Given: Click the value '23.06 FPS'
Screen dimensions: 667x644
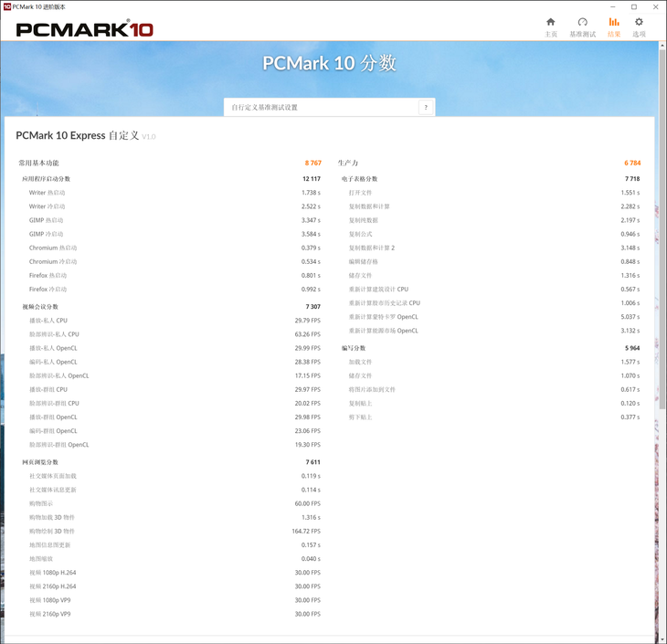Looking at the screenshot, I should tap(308, 431).
